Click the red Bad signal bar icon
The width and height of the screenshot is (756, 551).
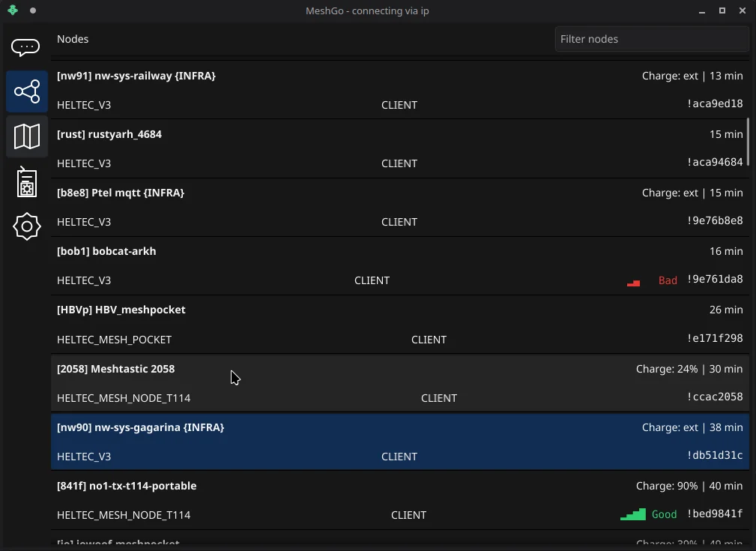(633, 283)
